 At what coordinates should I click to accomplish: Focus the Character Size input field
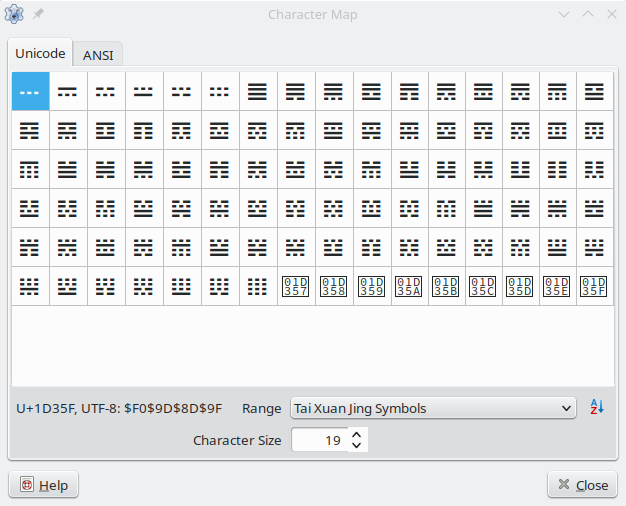coord(318,440)
